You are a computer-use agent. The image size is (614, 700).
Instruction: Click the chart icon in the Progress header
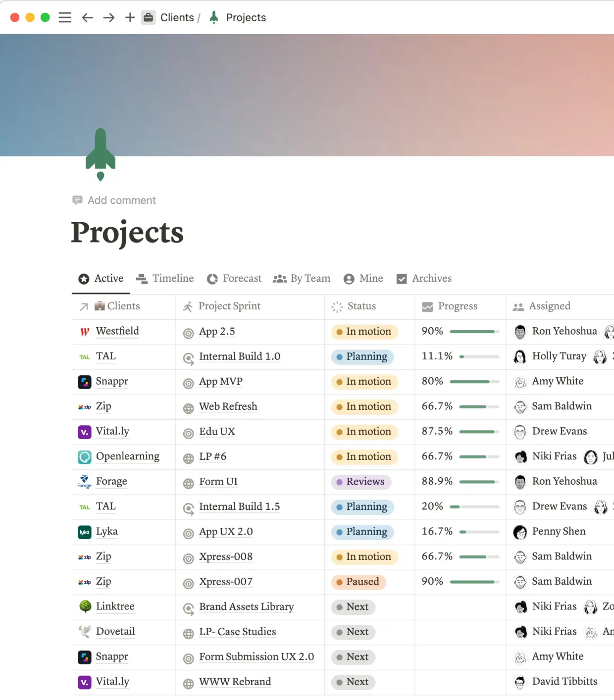click(427, 306)
